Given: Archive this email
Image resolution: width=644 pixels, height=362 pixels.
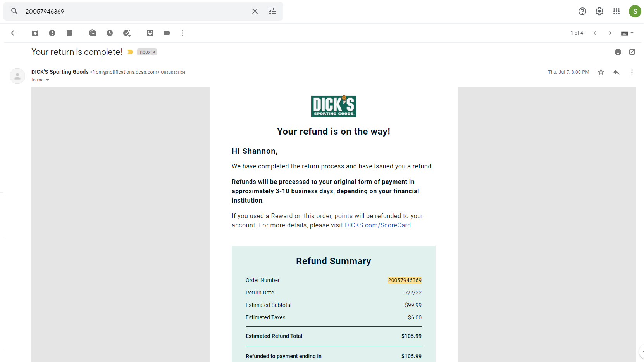Looking at the screenshot, I should (35, 33).
